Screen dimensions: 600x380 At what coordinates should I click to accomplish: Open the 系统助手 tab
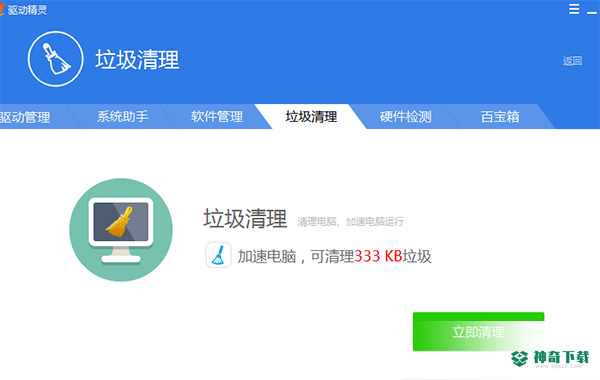[122, 116]
